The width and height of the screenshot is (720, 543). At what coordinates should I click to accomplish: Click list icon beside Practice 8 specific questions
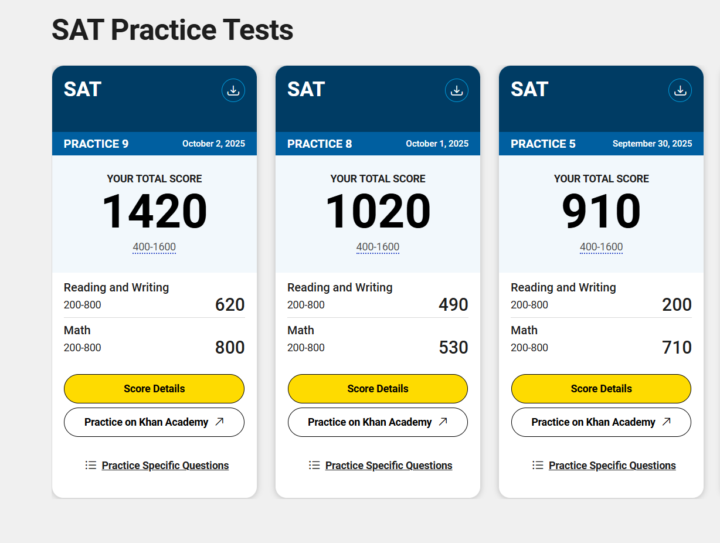314,465
